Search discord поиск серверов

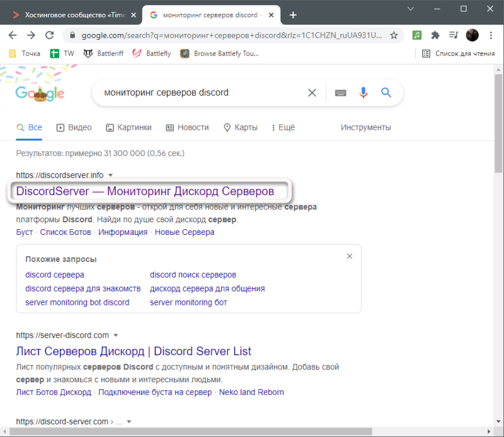193,275
